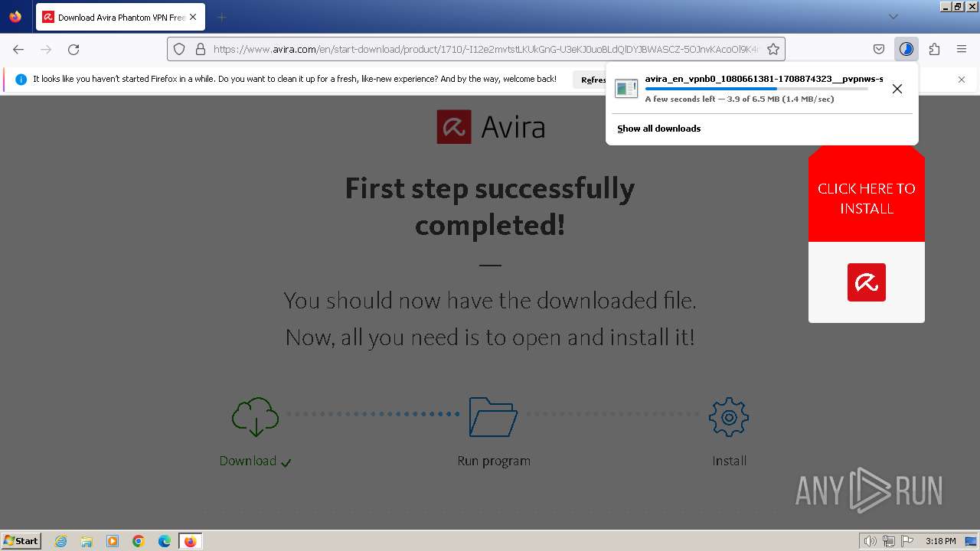Image resolution: width=980 pixels, height=551 pixels.
Task: Open Show all downloads
Action: pyautogui.click(x=659, y=129)
